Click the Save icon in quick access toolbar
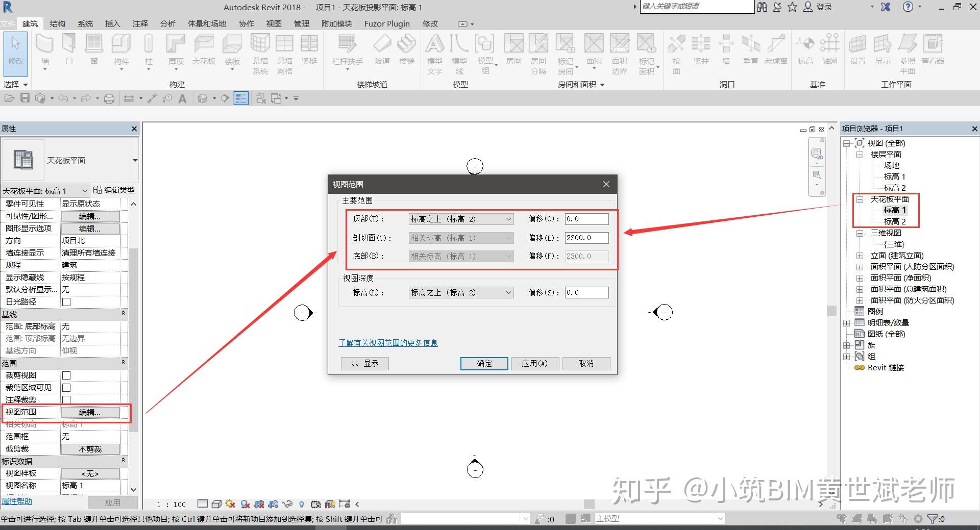The height and width of the screenshot is (530, 980). (x=24, y=98)
